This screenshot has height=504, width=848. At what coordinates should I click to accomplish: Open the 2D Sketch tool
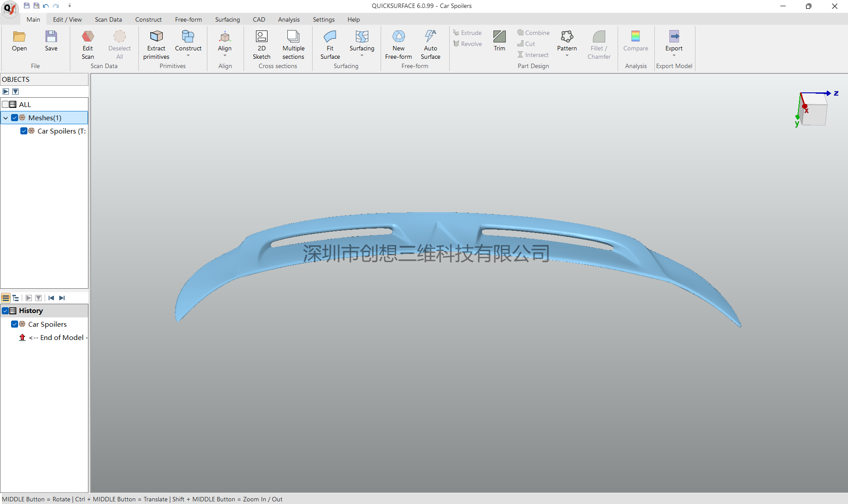(x=261, y=45)
